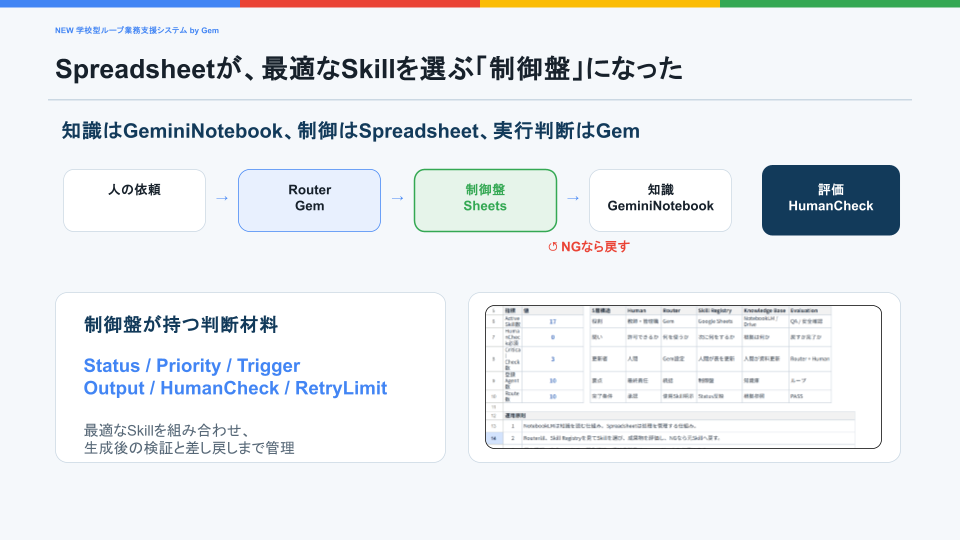Viewport: 960px width, 540px height.
Task: Click the 登録Agent数 value 10 cell
Action: coord(552,381)
